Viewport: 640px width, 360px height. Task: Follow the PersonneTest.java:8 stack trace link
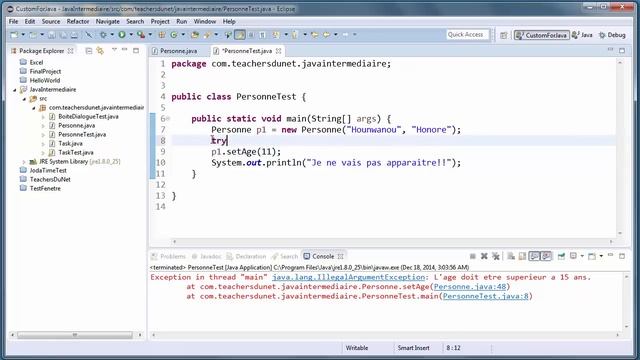coord(486,296)
